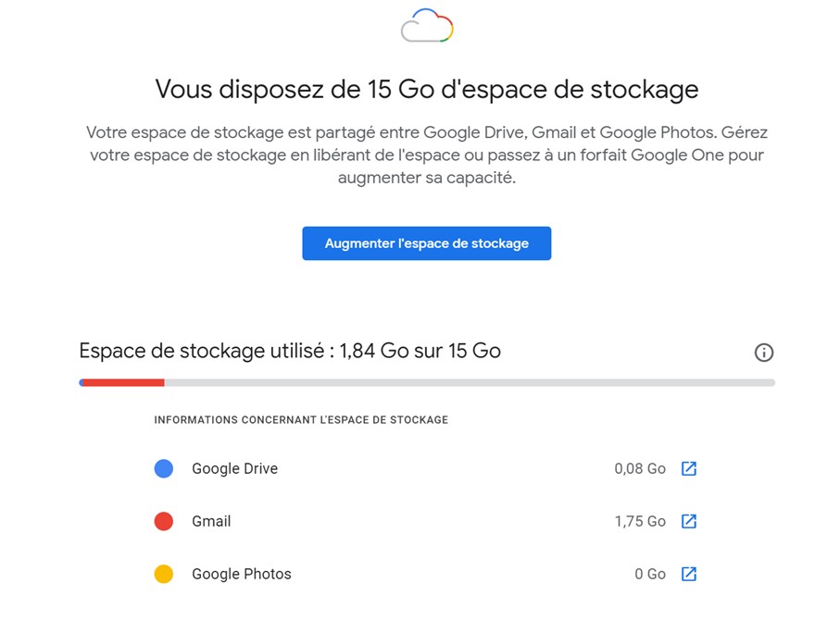The width and height of the screenshot is (840, 633).
Task: Click the Vous disposez de 15 Go title
Action: click(x=426, y=89)
